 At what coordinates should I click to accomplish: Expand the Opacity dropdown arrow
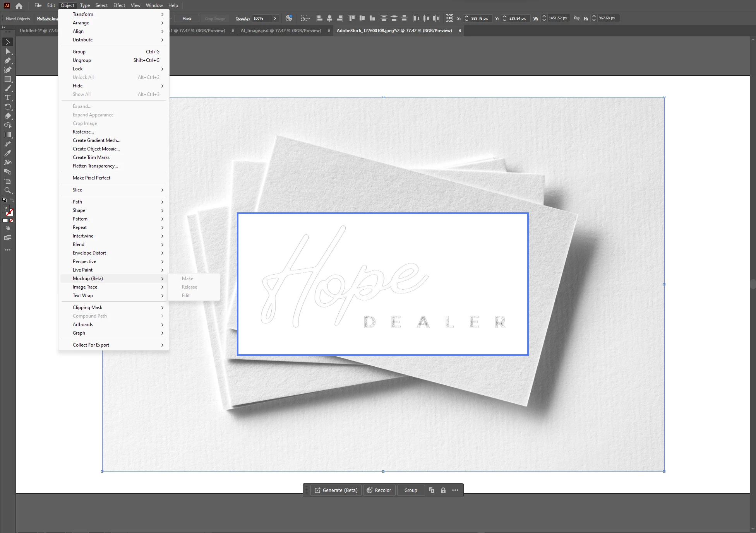point(275,18)
